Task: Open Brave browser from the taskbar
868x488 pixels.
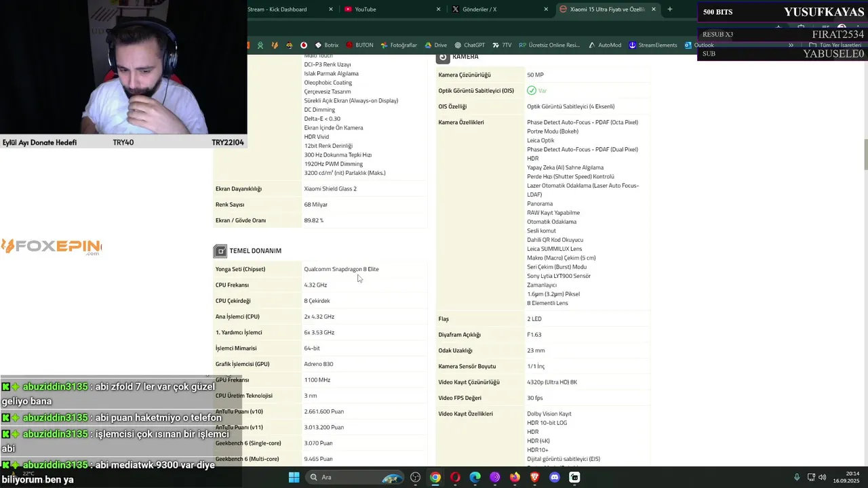Action: click(535, 477)
